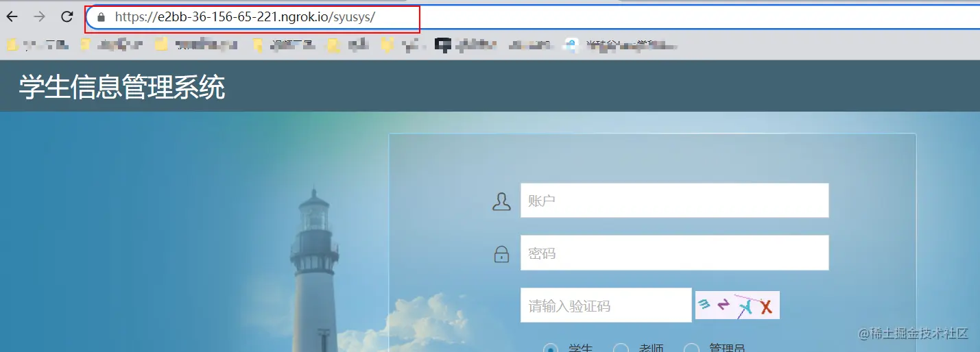Open the third bookmark folder in the bookmarks bar

[x=197, y=45]
